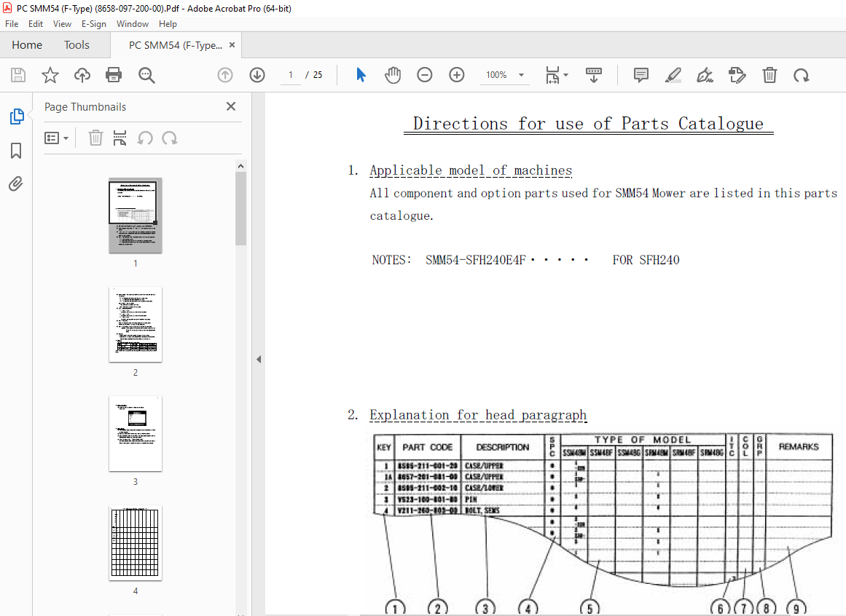Screen dimensions: 846x616
Task: Click the scrolling mode keyboard icon
Action: point(593,75)
